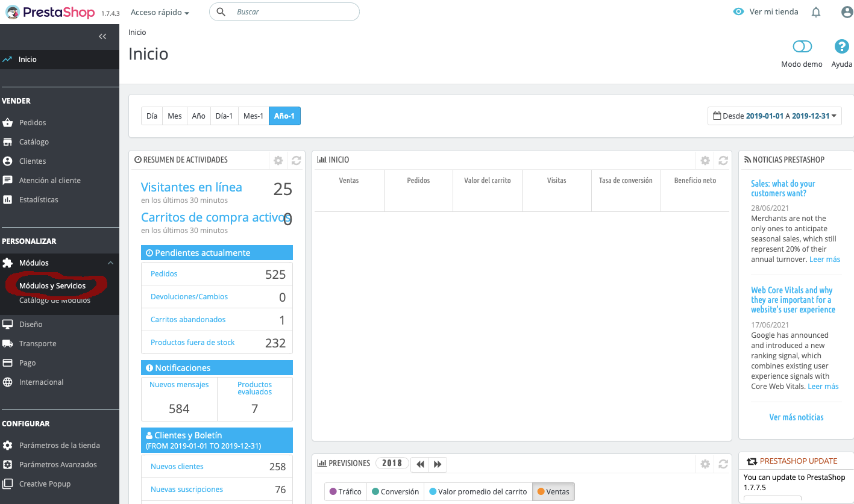
Task: Click the Ayuda help question-mark icon
Action: pos(841,47)
